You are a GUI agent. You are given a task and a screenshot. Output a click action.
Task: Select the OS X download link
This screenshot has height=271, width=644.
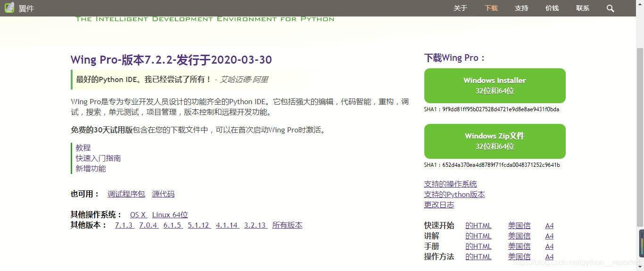point(139,215)
